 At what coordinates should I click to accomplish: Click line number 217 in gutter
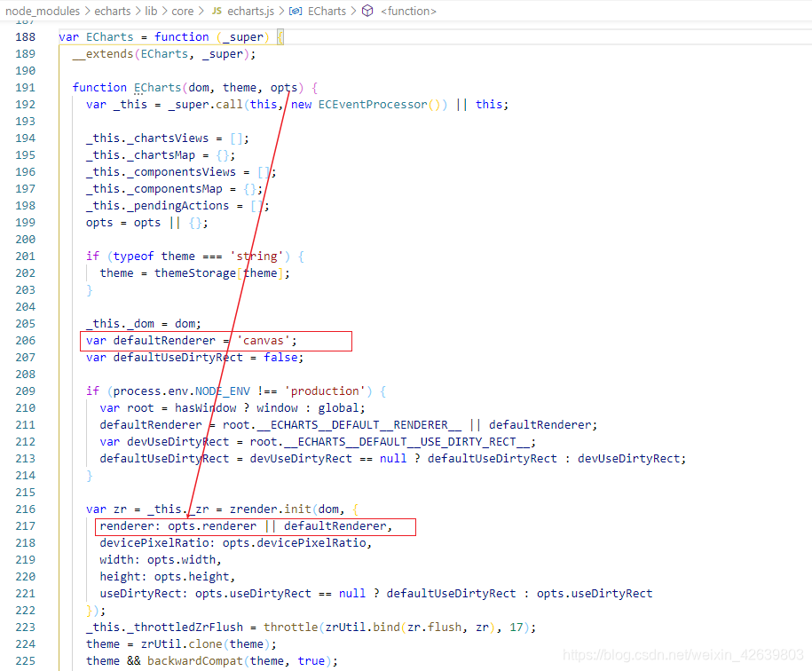[26, 526]
